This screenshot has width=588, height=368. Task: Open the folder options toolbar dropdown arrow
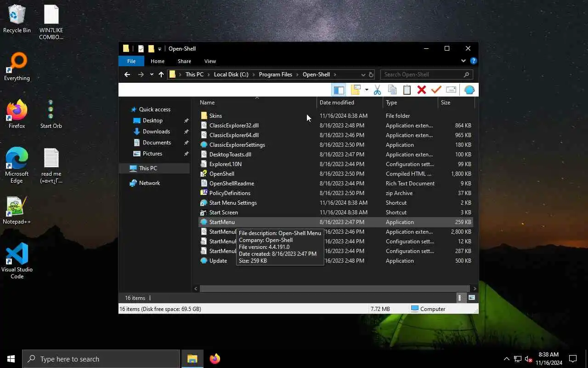tap(367, 90)
